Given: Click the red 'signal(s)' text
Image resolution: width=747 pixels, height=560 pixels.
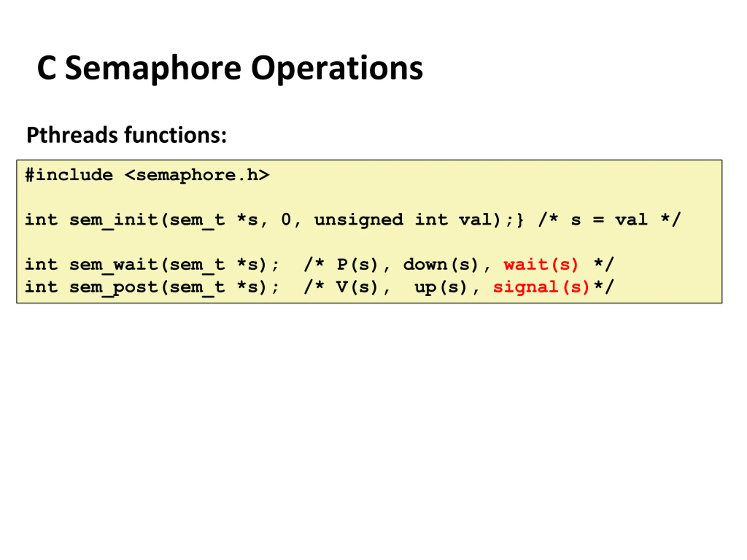Looking at the screenshot, I should point(541,288).
